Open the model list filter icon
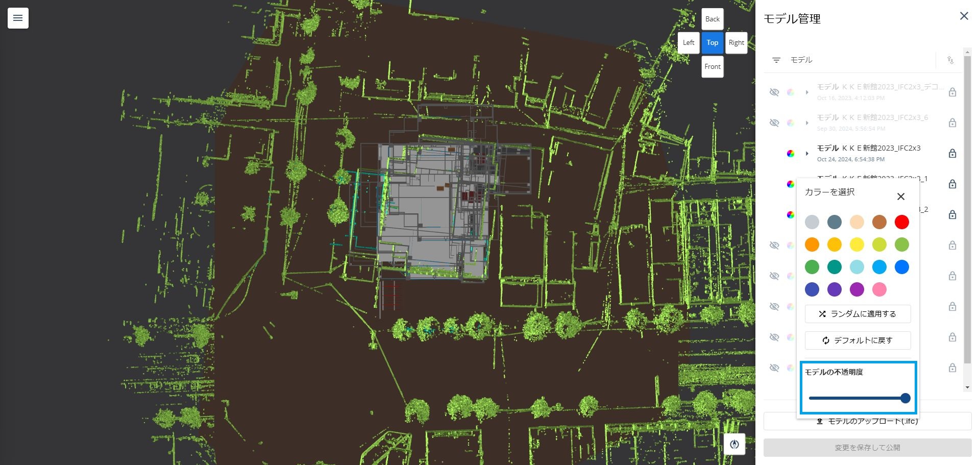 pyautogui.click(x=776, y=60)
